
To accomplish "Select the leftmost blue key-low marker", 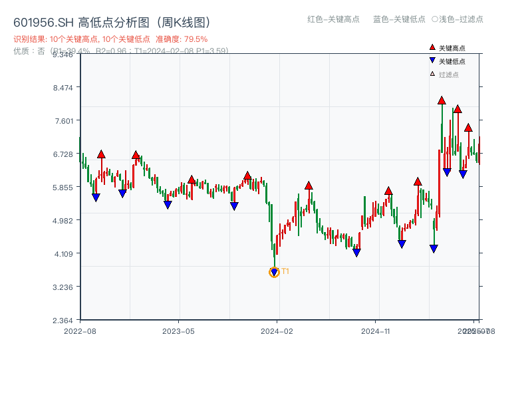I will click(x=96, y=197).
